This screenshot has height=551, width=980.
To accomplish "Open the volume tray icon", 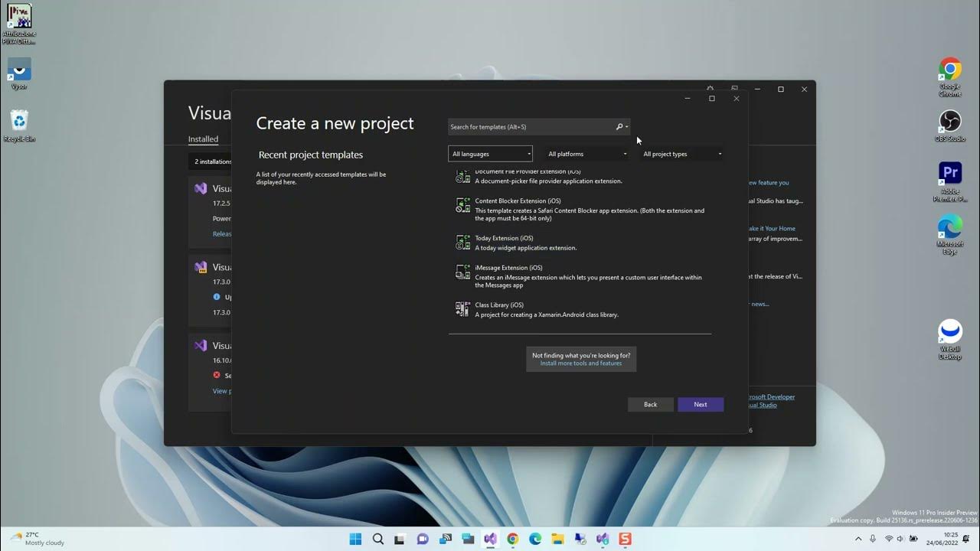I will 902,539.
